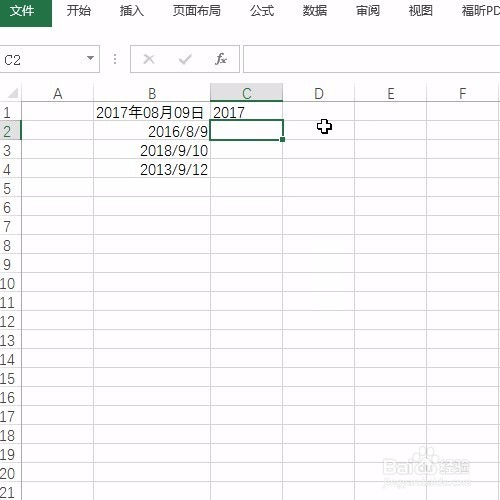Select column E header
500x500 pixels.
[391, 93]
